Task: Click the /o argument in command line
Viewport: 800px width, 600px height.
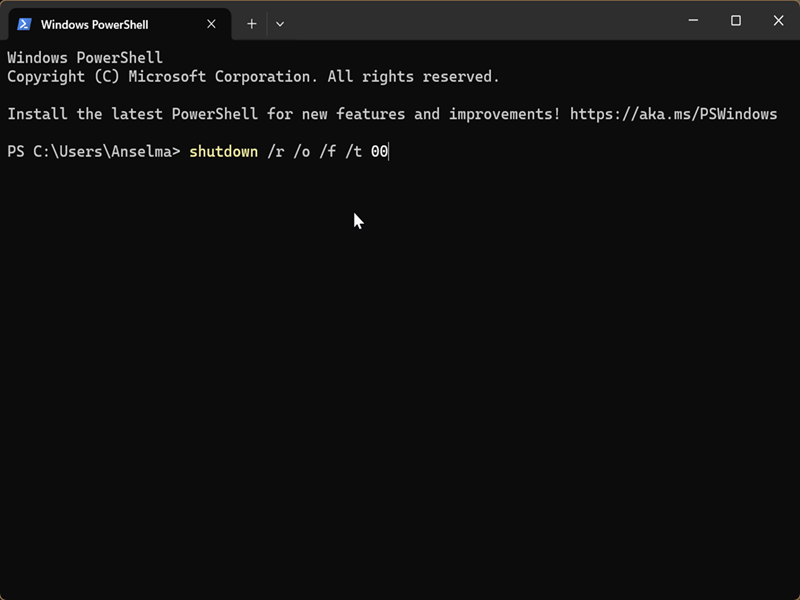Action: coord(301,152)
